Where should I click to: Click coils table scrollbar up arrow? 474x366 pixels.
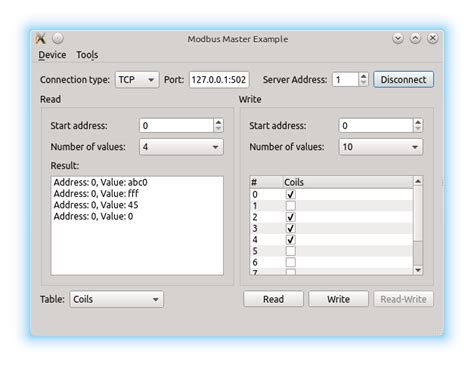418,181
